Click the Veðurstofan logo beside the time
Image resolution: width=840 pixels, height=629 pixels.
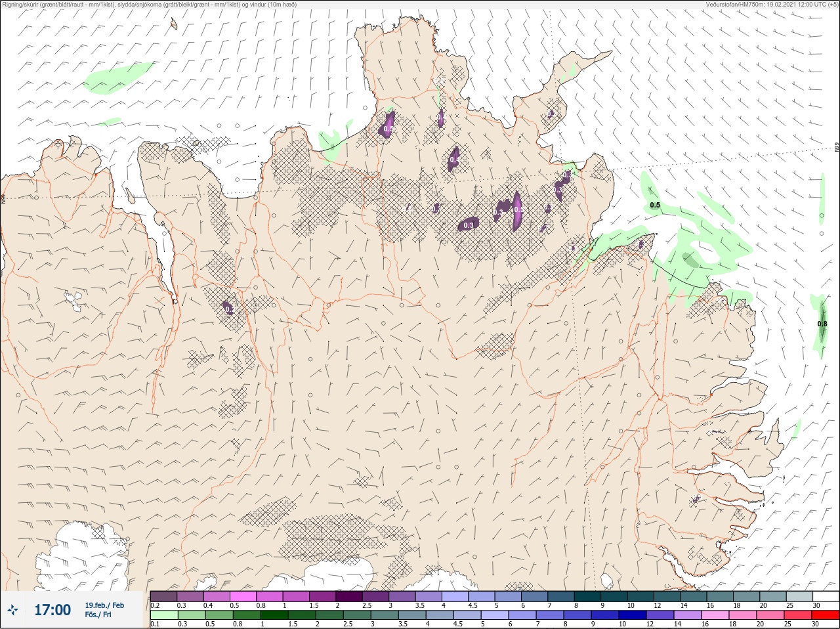12,611
